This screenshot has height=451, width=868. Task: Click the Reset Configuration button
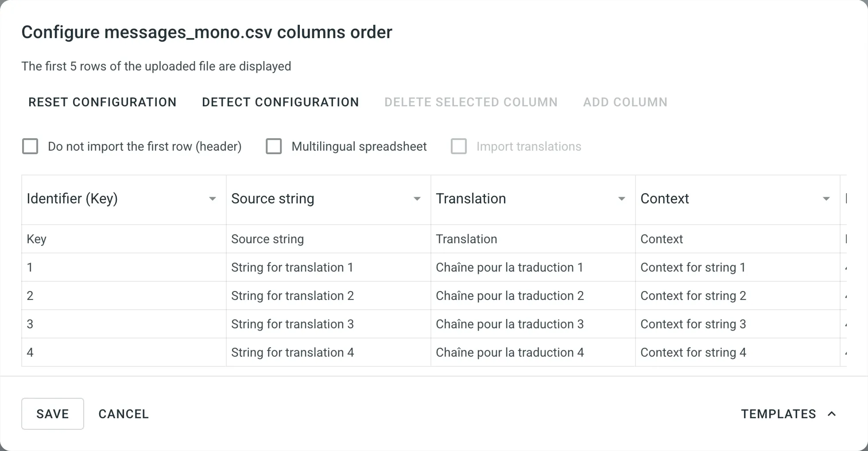pos(102,102)
